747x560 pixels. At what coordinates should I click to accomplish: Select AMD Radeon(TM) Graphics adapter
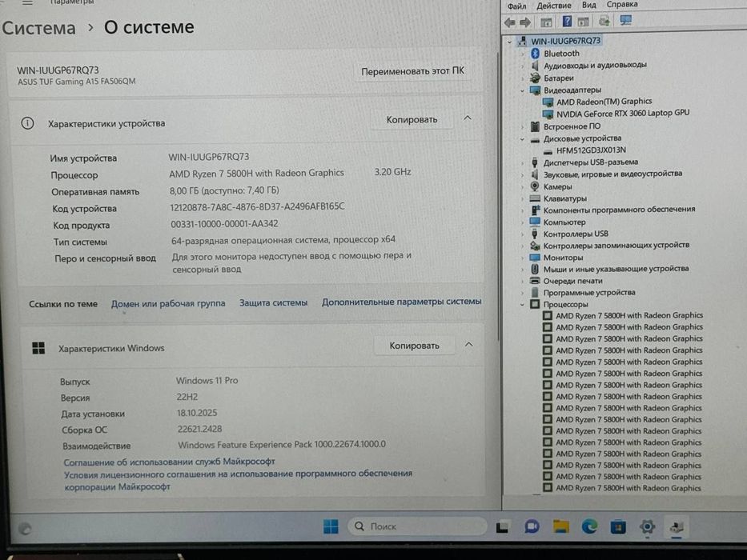[x=604, y=102]
